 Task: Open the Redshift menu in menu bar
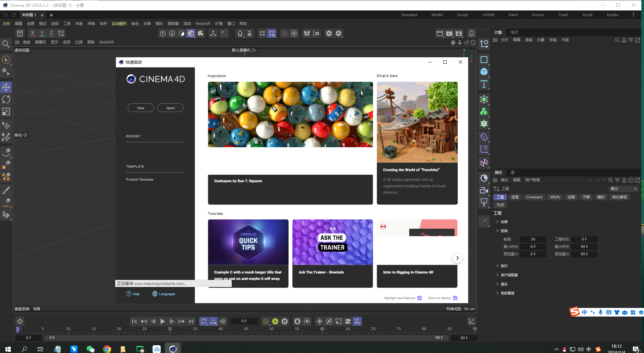203,24
